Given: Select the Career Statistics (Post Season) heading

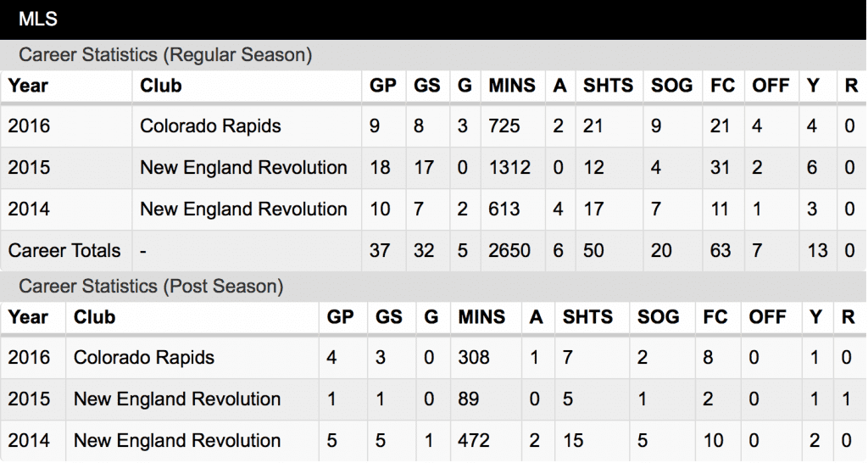Looking at the screenshot, I should point(151,287).
